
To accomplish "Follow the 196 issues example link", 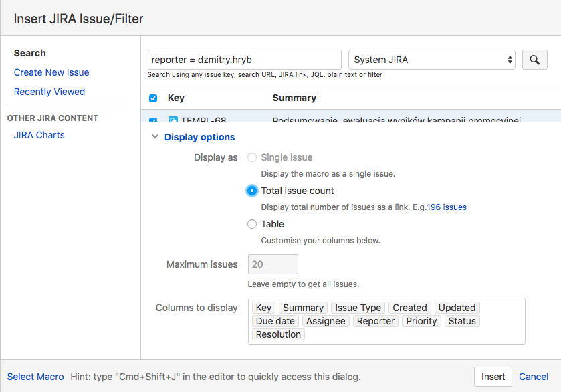I will (x=447, y=207).
